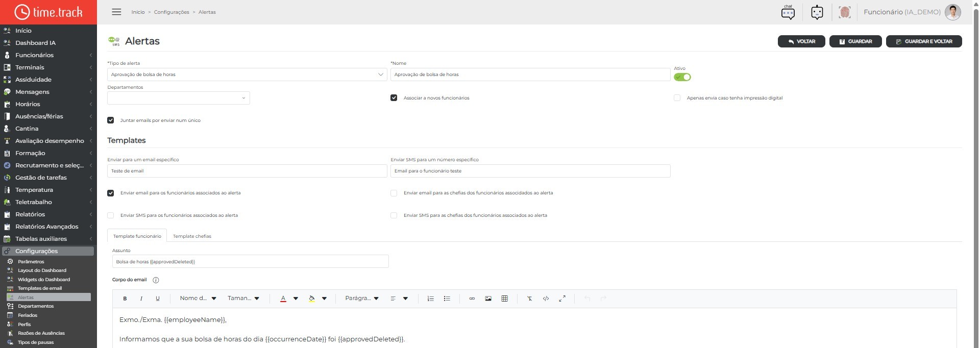The image size is (980, 348).
Task: Expand the Horários sidebar menu
Action: 48,104
